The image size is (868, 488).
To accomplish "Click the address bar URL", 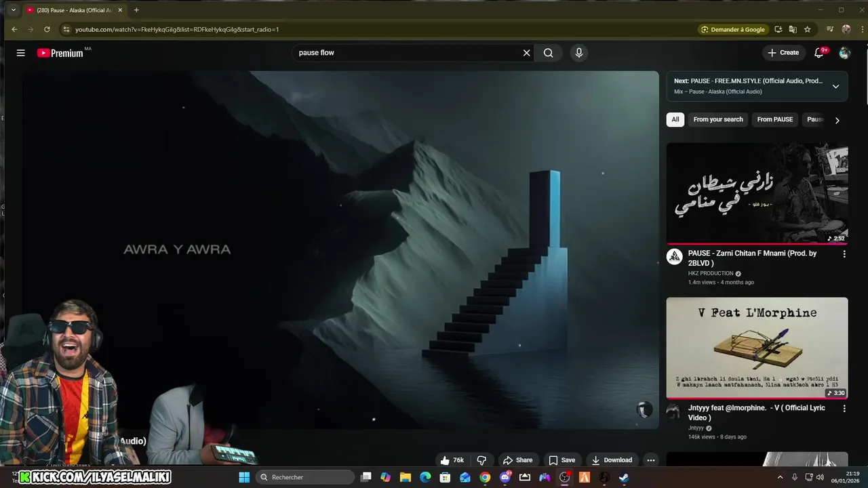I will [x=177, y=30].
